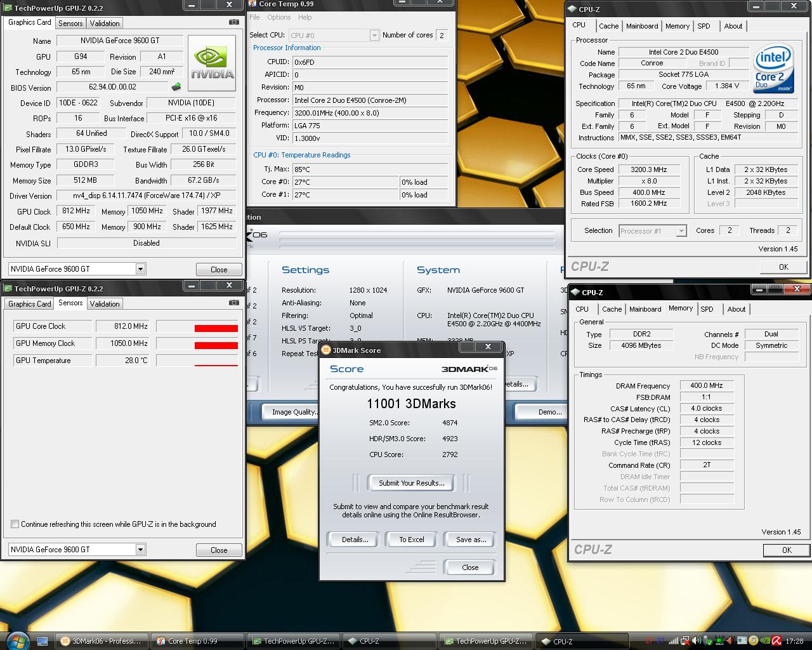The image size is (812, 650).
Task: Switch to 3DMark06 Professional taskbar button
Action: 102,641
